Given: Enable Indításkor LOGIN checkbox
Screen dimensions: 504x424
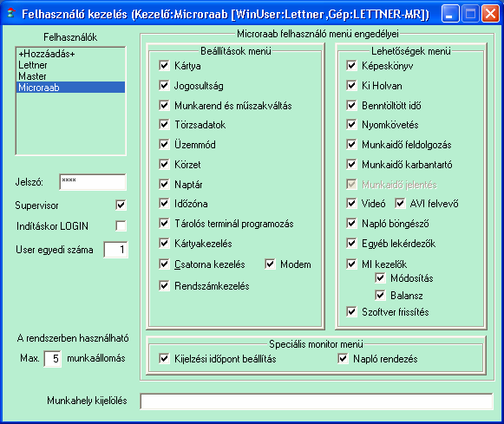Looking at the screenshot, I should pos(121,225).
